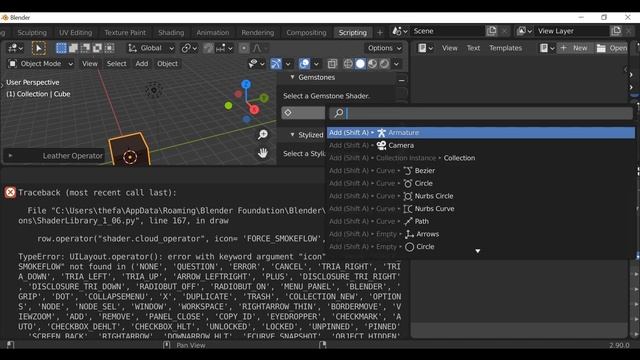Switch to Solid shading
640x360 pixels.
(360, 64)
